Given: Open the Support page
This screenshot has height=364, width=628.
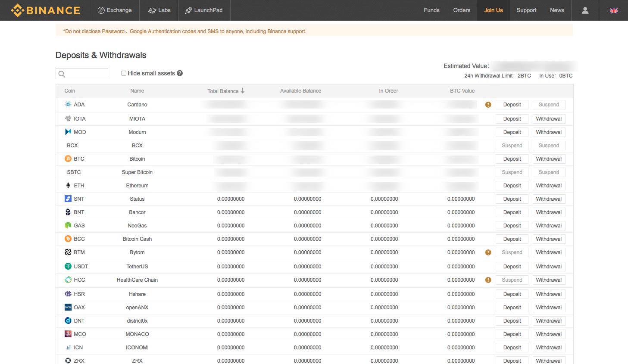Looking at the screenshot, I should [526, 10].
